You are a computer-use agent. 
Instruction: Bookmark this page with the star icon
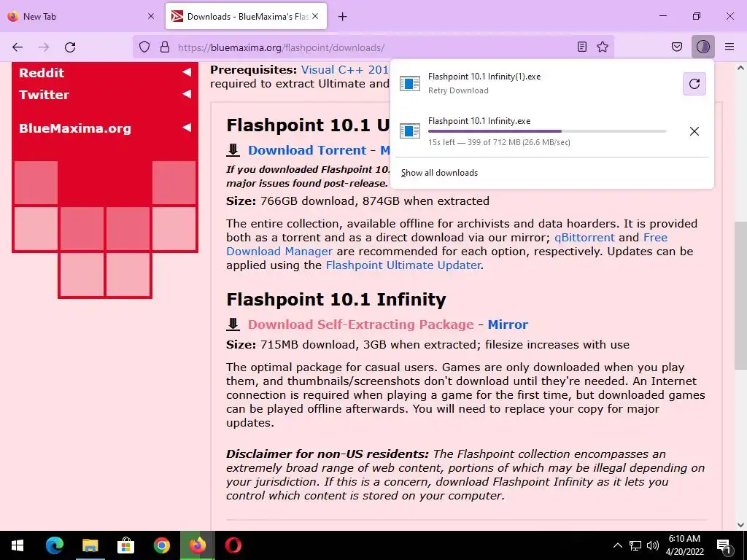pyautogui.click(x=603, y=47)
